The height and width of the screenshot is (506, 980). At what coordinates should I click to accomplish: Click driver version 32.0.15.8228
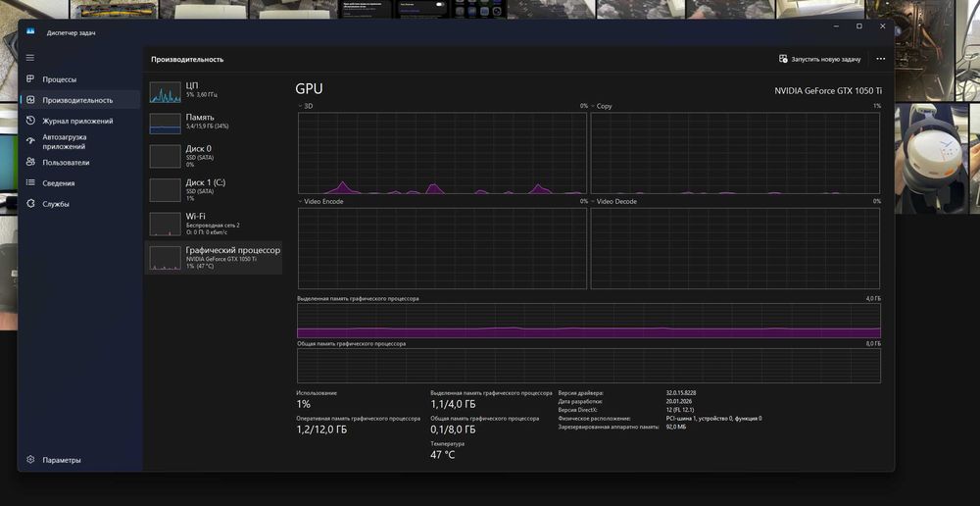coord(681,393)
